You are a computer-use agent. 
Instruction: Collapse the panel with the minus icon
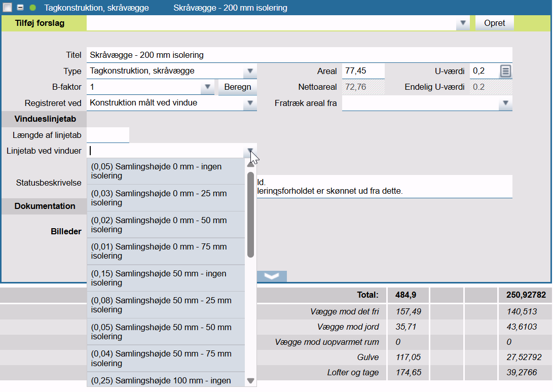pyautogui.click(x=20, y=8)
